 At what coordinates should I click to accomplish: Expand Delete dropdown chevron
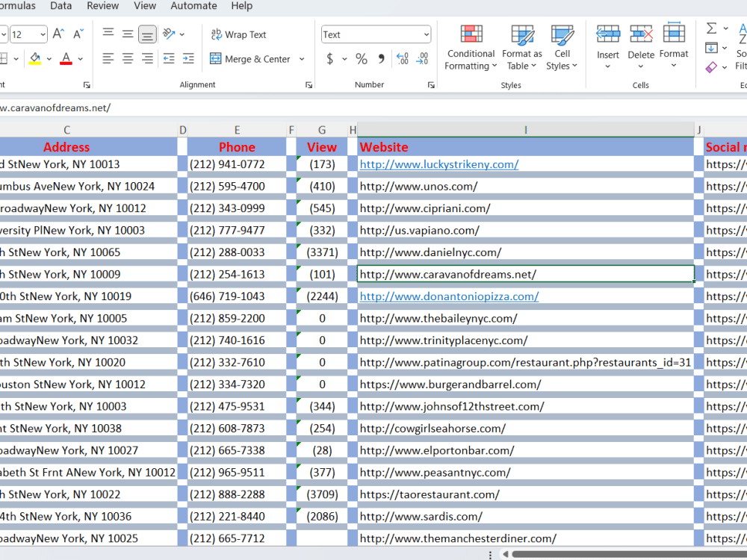point(641,66)
